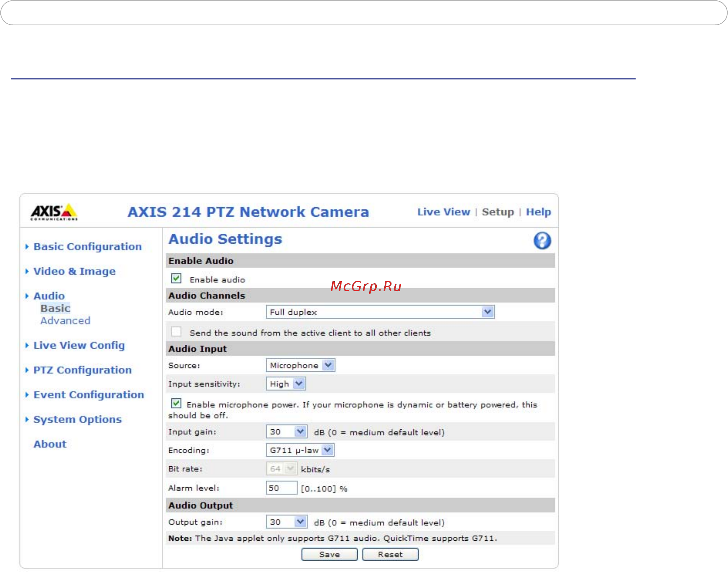The height and width of the screenshot is (572, 728).
Task: Open the Setup link
Action: [498, 212]
